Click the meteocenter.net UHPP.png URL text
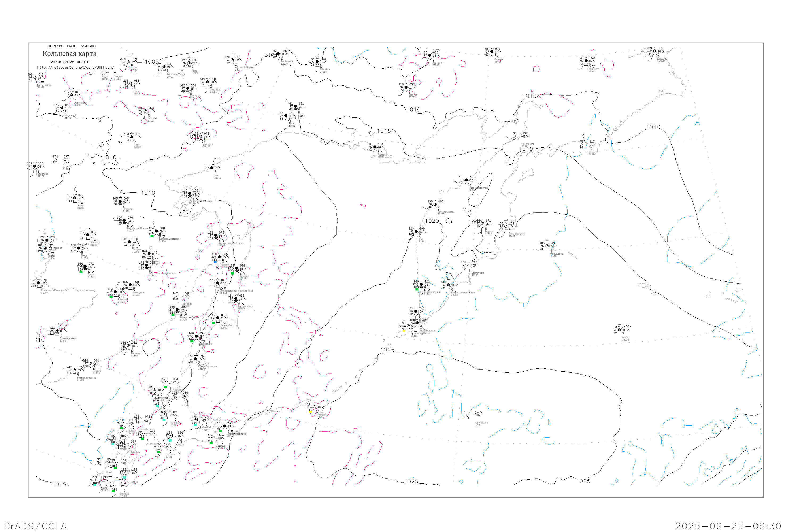 (75, 68)
